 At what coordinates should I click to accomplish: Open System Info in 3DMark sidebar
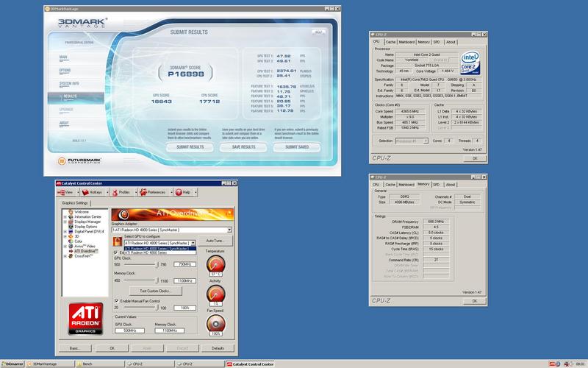69,84
